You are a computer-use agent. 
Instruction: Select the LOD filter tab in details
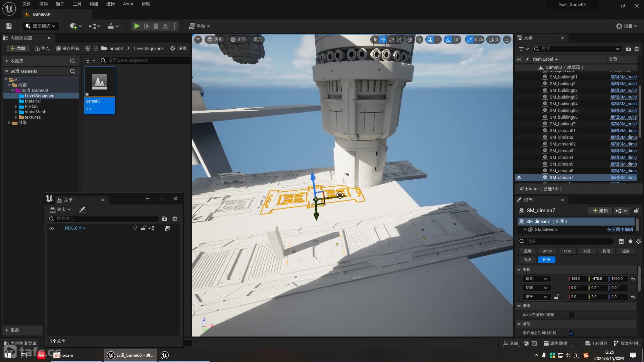point(568,251)
